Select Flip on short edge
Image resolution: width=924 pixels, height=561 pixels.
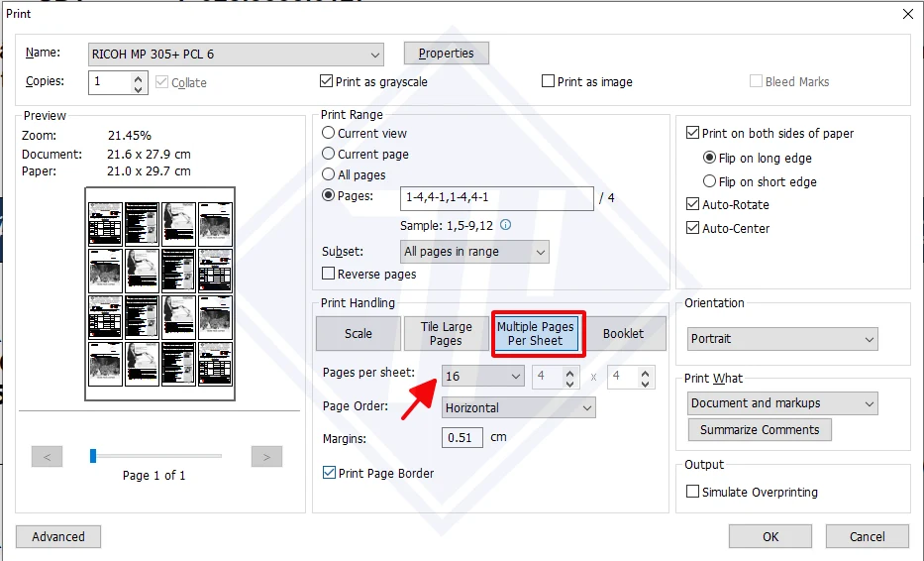click(x=709, y=181)
